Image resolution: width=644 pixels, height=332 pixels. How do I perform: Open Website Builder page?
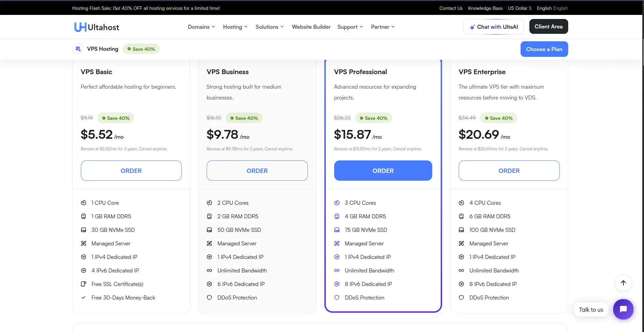click(x=311, y=27)
